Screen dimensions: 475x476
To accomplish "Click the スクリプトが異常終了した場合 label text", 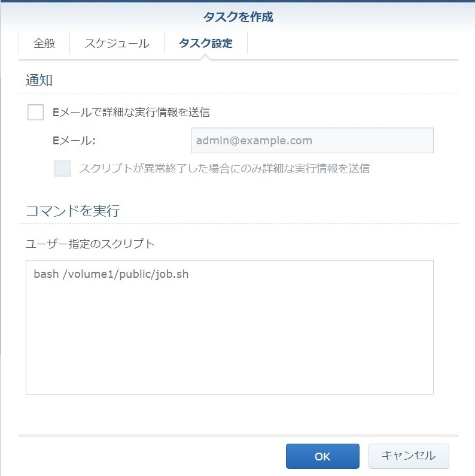I will (224, 168).
